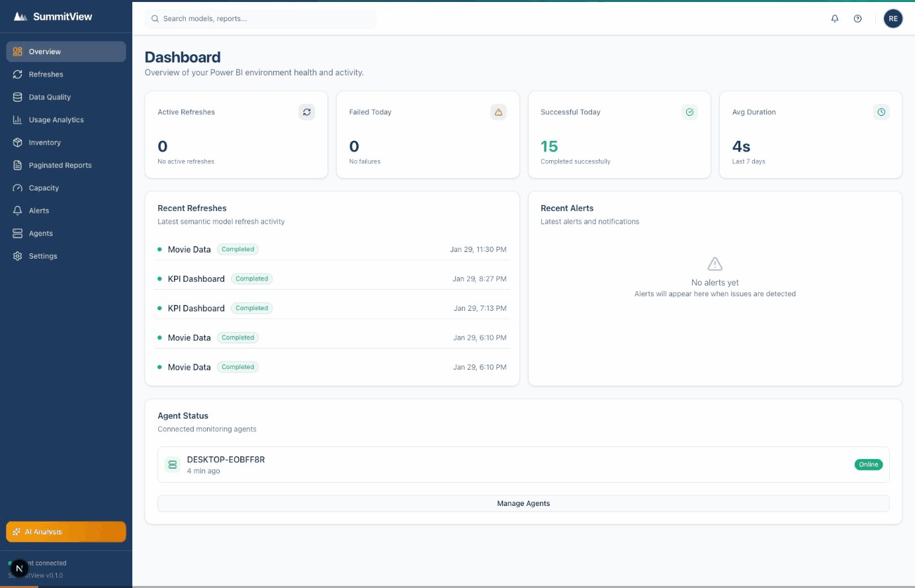Open the help question mark icon
915x588 pixels.
857,19
